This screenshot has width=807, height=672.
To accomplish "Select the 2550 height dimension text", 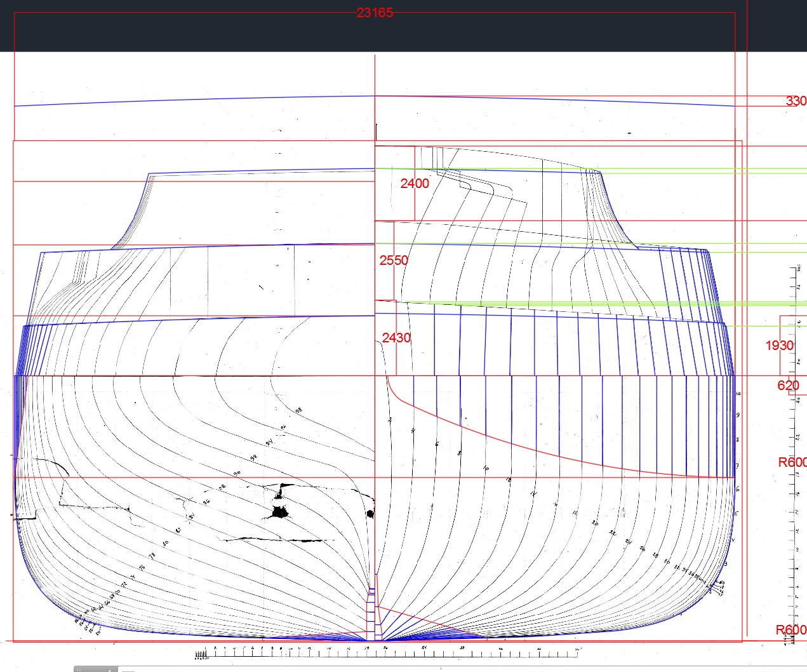I will coord(394,260).
